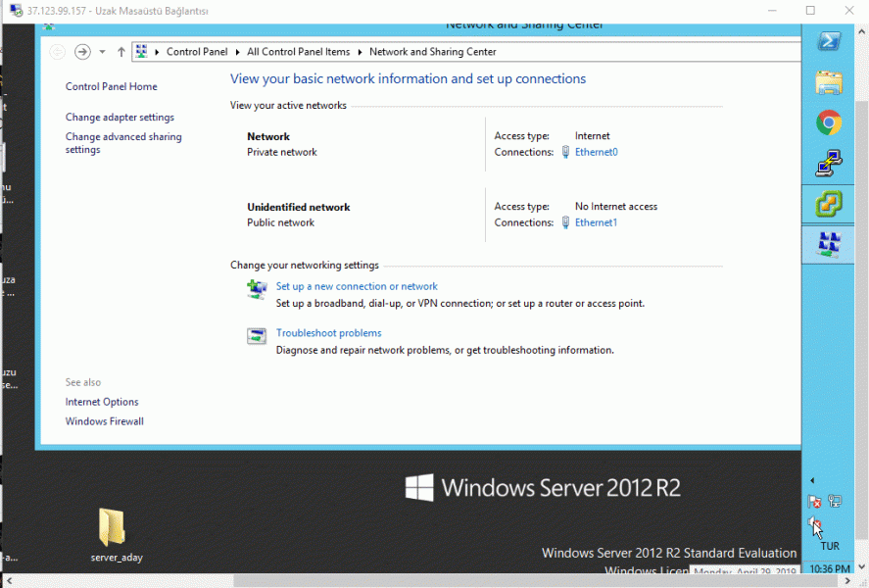Click the vertical scrollbar down arrow
869x588 pixels.
click(862, 567)
